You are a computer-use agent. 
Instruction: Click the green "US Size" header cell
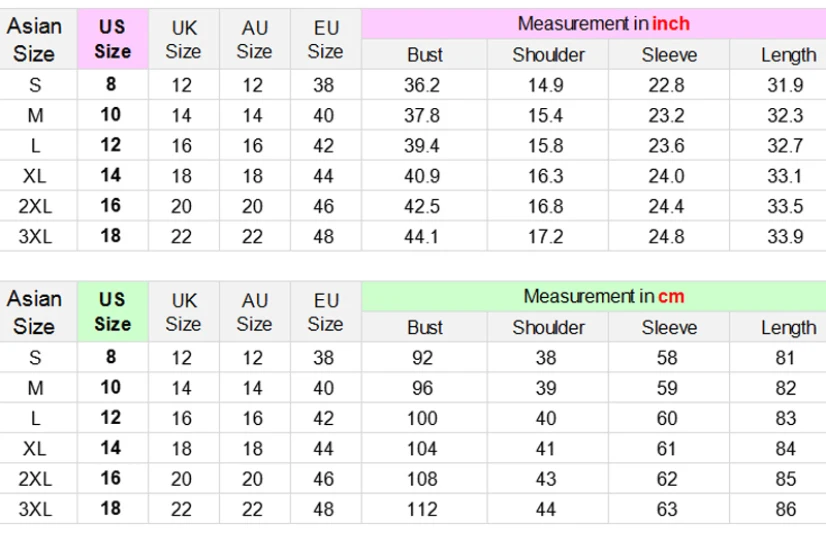[112, 312]
